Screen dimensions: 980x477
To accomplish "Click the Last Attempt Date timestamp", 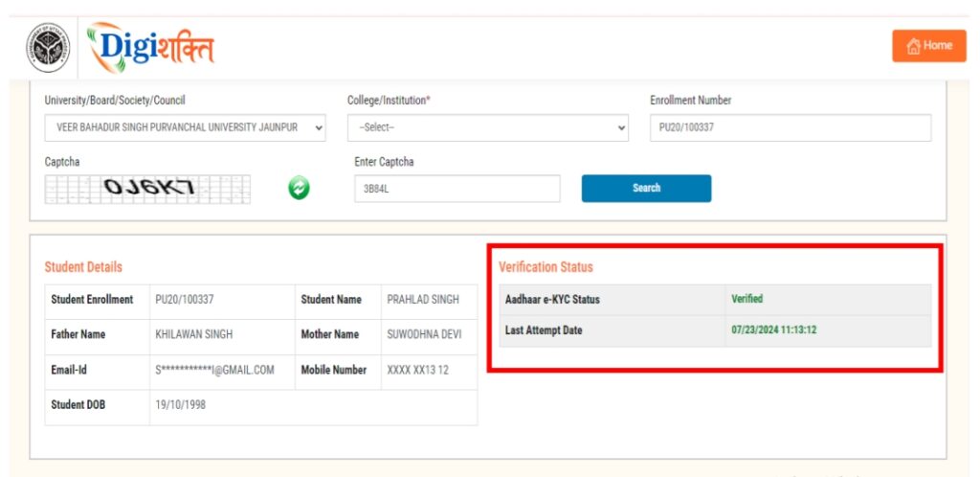I will [x=773, y=330].
